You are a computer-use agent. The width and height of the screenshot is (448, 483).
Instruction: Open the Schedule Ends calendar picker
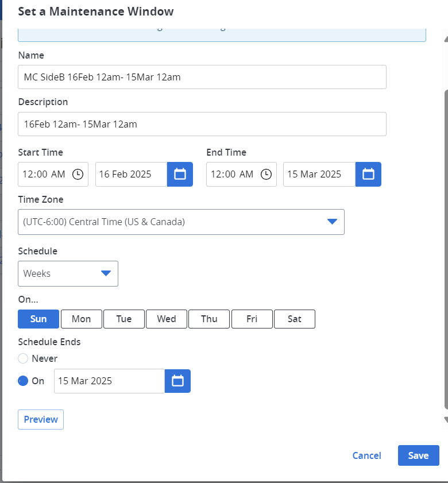click(x=177, y=381)
